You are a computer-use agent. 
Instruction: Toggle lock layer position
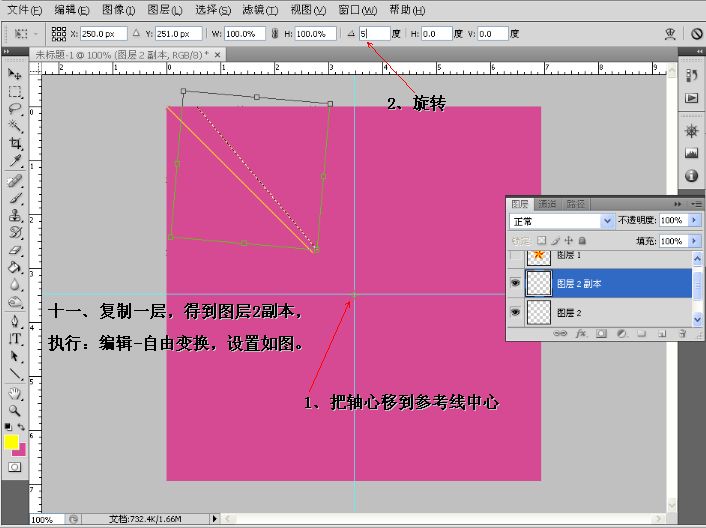569,241
